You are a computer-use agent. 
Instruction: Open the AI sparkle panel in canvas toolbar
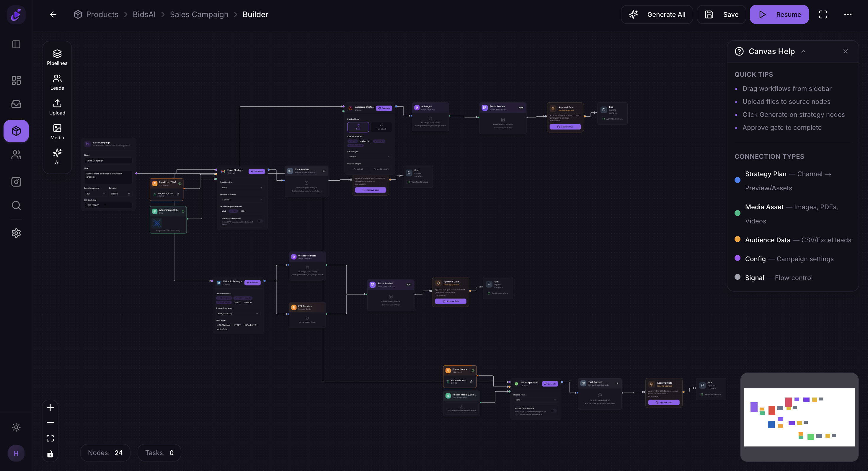pos(57,157)
